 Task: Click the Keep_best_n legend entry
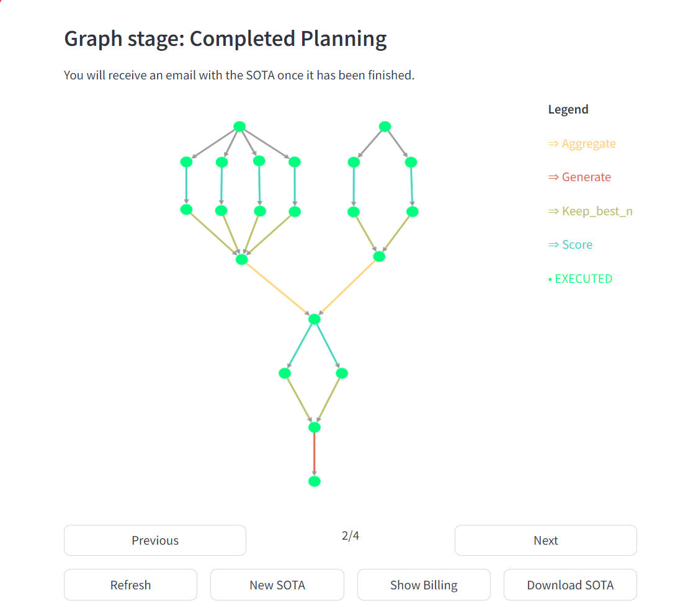click(590, 211)
